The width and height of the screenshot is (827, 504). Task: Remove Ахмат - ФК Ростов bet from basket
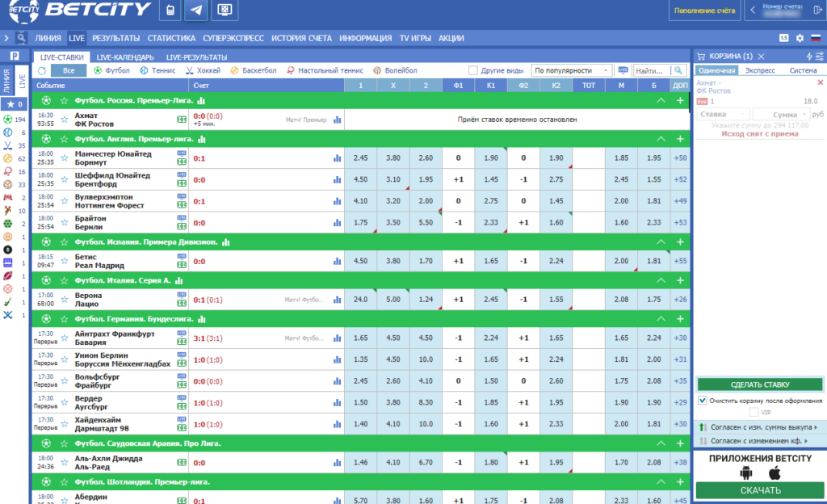pos(821,82)
